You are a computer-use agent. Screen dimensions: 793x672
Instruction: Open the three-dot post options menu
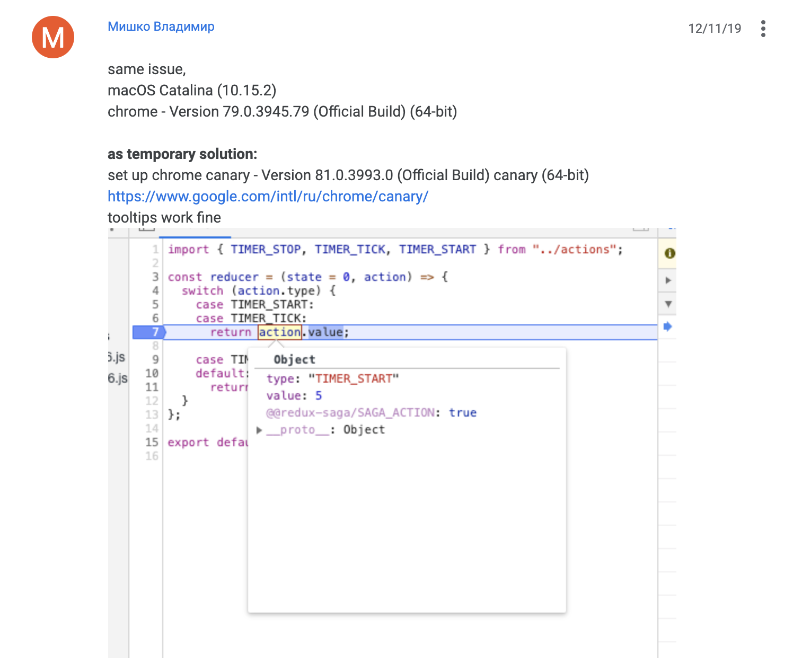tap(763, 29)
